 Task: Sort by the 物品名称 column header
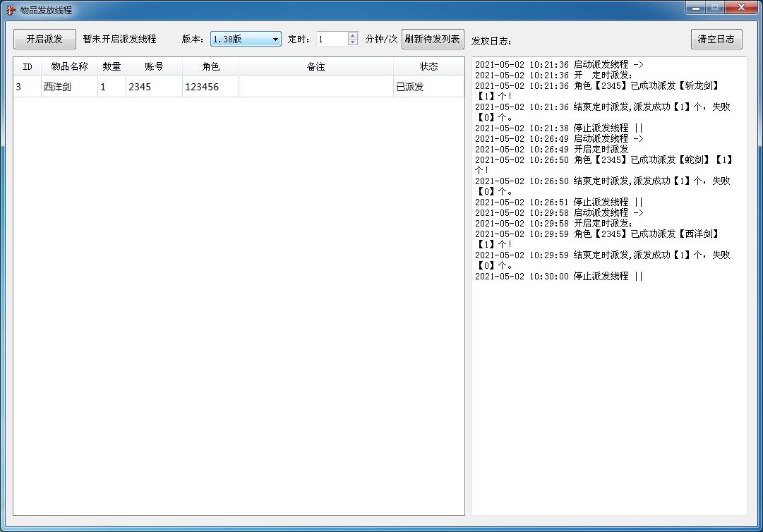[70, 66]
